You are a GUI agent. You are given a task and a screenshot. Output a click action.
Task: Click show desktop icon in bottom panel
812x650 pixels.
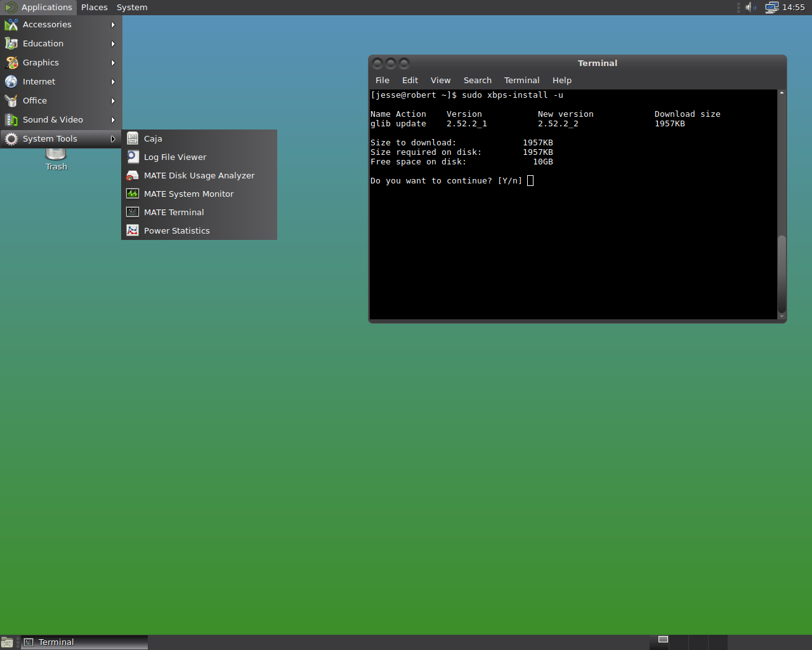pos(7,642)
